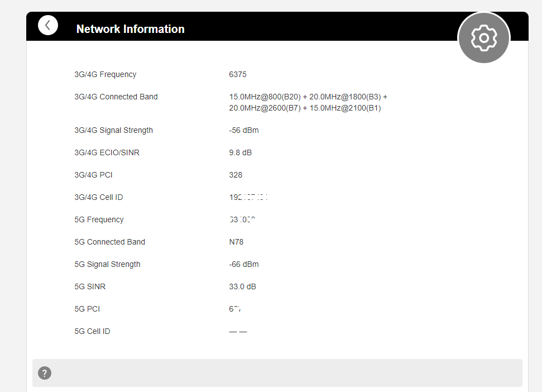The height and width of the screenshot is (392, 542).
Task: Select the 3G/4G Connected Band label
Action: (116, 97)
